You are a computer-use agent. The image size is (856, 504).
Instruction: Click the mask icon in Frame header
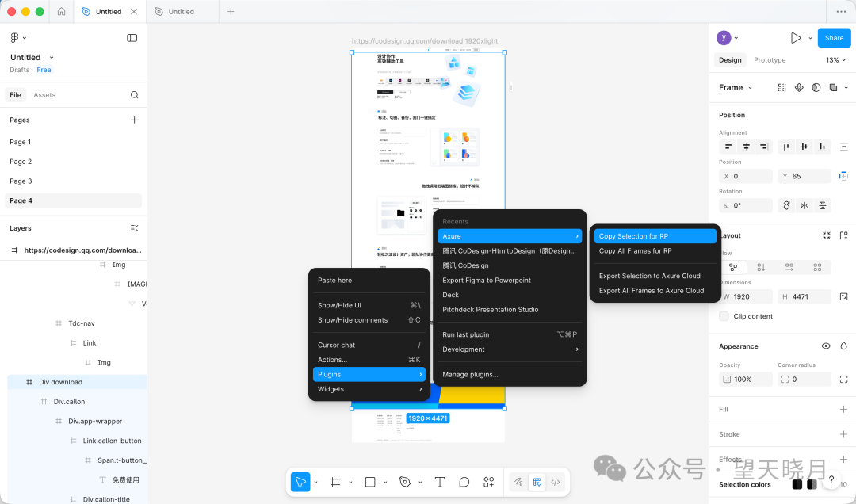pos(816,87)
